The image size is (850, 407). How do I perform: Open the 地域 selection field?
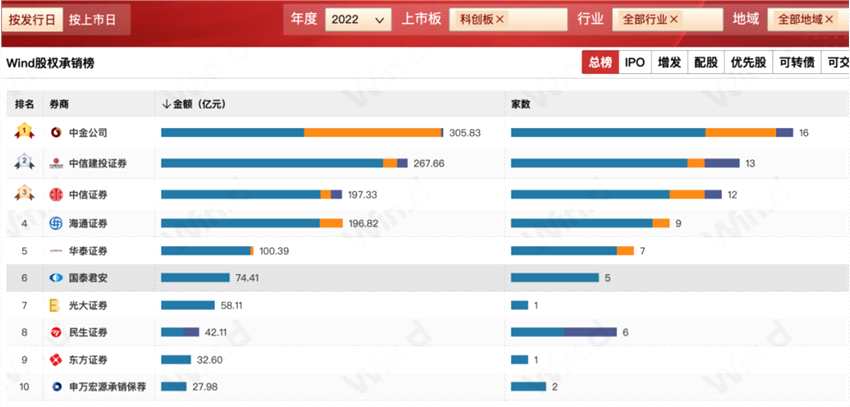[808, 20]
